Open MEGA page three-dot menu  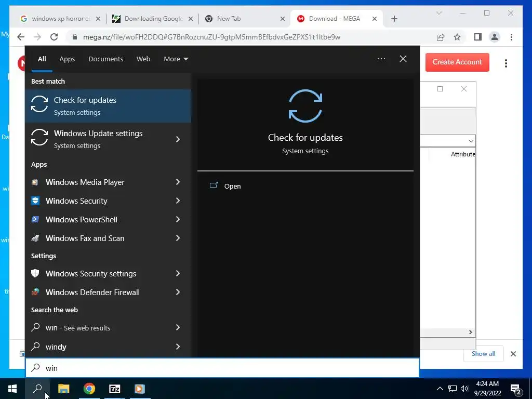coord(506,63)
